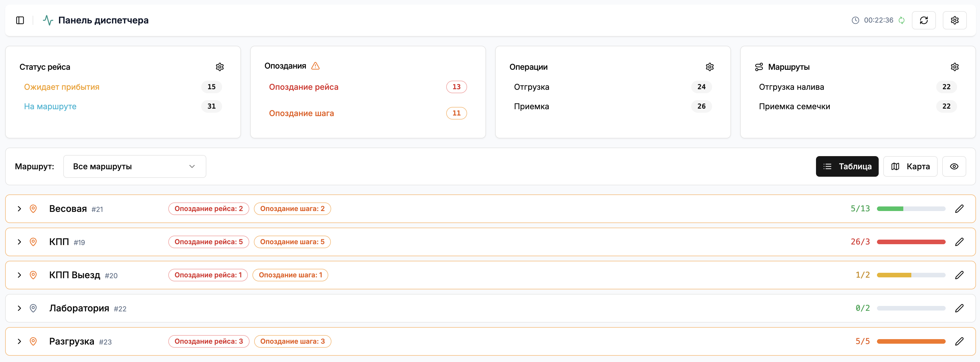
Task: Open the Все маршруты dropdown
Action: click(134, 166)
